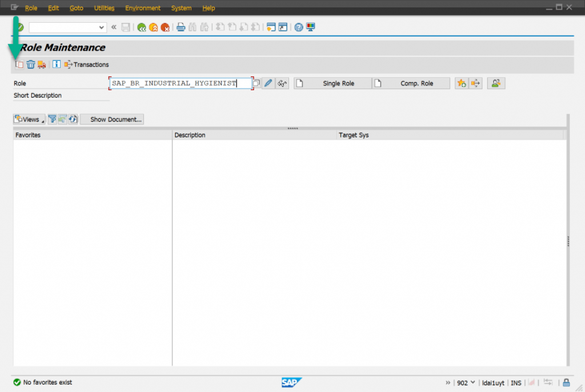Click the Show Document... button

tap(112, 119)
